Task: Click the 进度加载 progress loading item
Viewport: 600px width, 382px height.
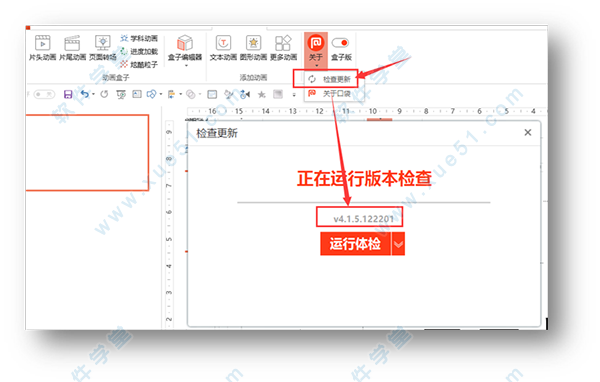Action: click(x=139, y=51)
